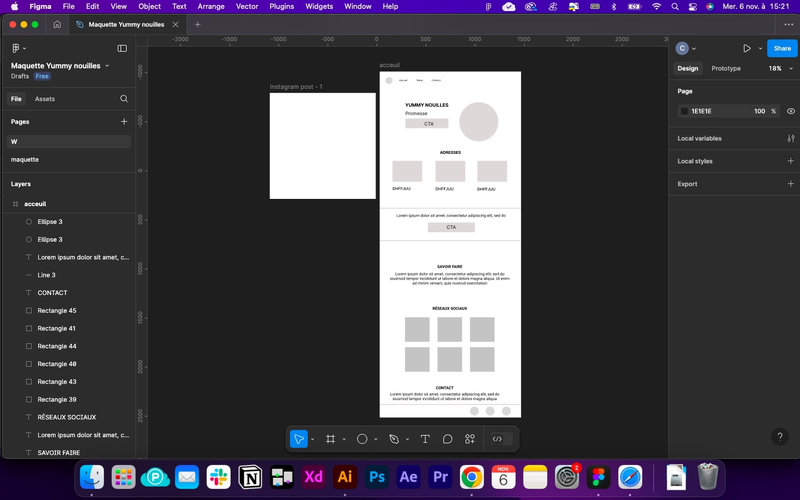Select the Frame tool
The width and height of the screenshot is (800, 500).
click(x=331, y=439)
